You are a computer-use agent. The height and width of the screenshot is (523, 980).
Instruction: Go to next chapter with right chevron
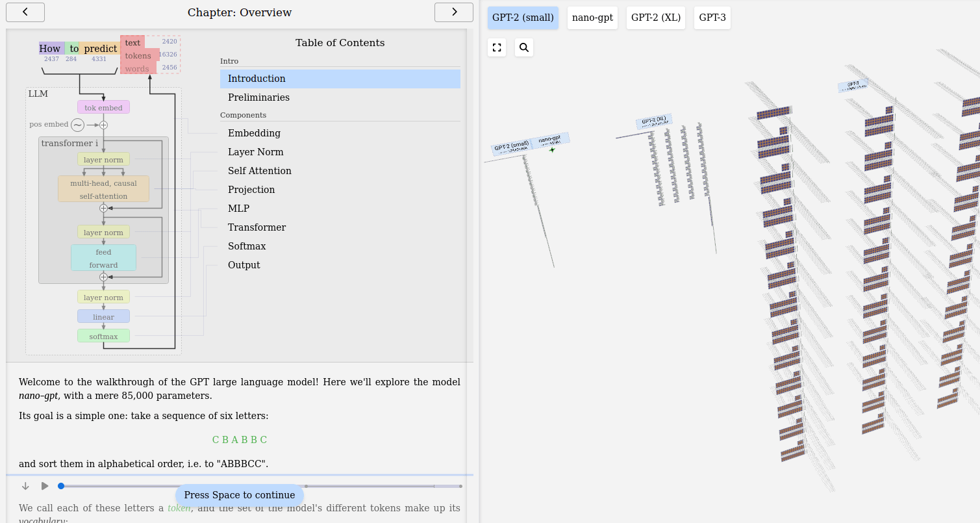click(454, 12)
